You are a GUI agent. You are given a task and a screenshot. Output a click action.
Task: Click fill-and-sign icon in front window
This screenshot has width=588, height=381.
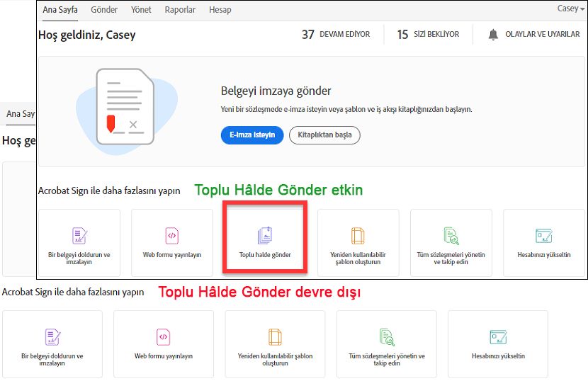click(x=79, y=236)
